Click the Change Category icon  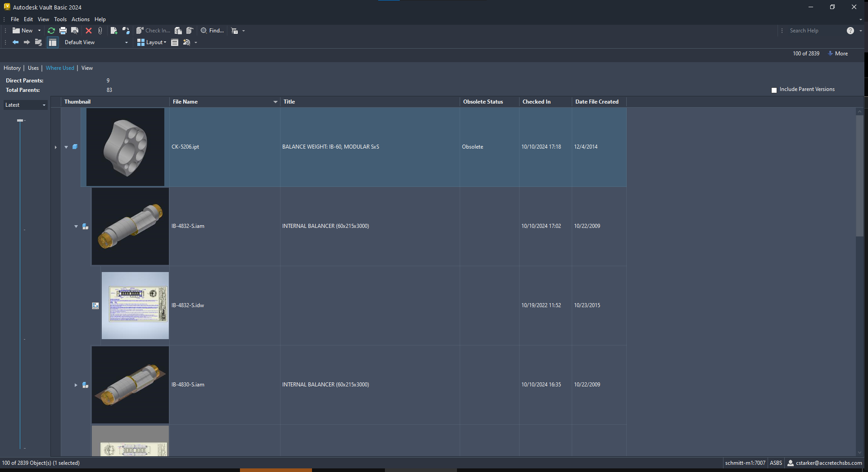[x=126, y=31]
